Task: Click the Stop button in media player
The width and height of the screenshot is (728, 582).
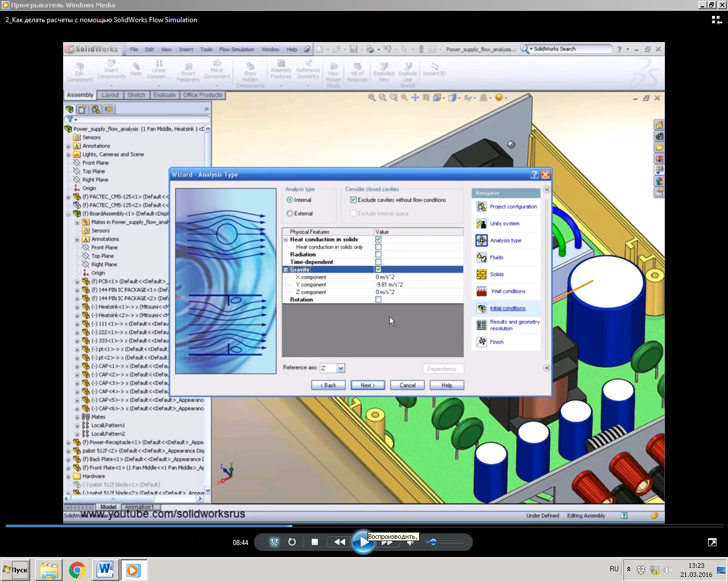Action: point(315,542)
